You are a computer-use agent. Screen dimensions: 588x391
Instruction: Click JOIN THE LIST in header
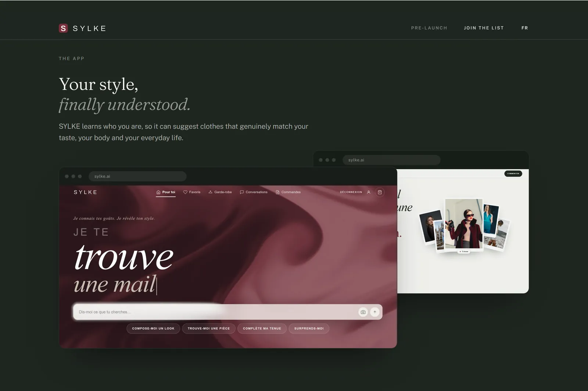click(x=484, y=28)
